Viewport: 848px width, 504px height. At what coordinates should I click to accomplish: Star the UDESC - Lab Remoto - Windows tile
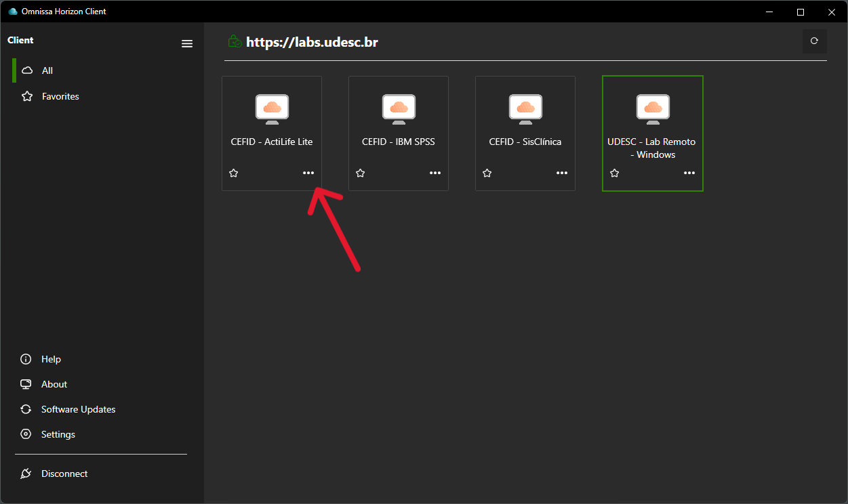[x=615, y=173]
